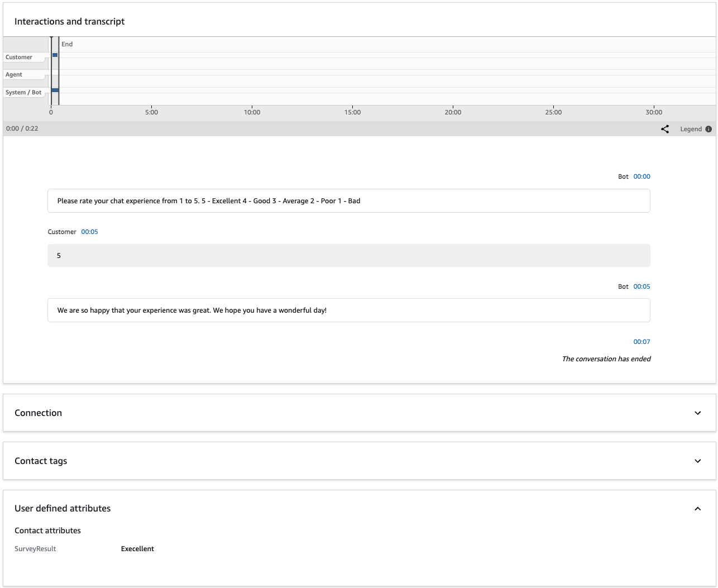This screenshot has width=718, height=588.
Task: Select the Agent timeline track label
Action: pyautogui.click(x=13, y=74)
